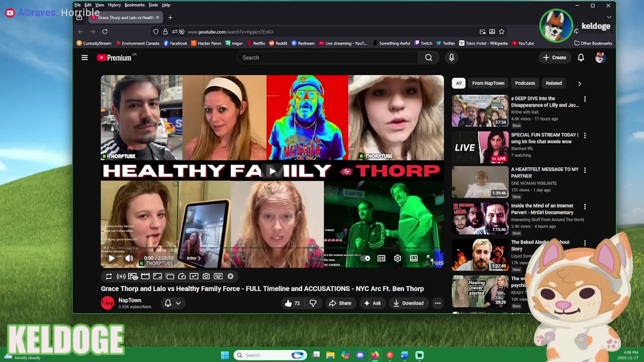The width and height of the screenshot is (644, 362).
Task: Open the Tools menu
Action: pyautogui.click(x=153, y=5)
